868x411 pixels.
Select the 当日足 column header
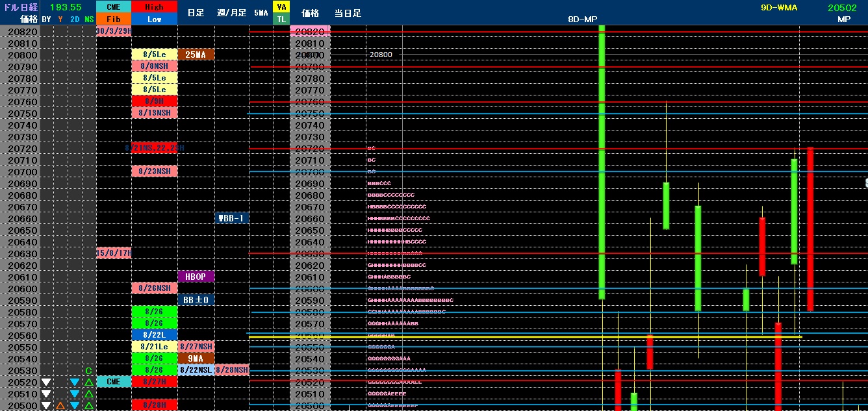pyautogui.click(x=348, y=13)
